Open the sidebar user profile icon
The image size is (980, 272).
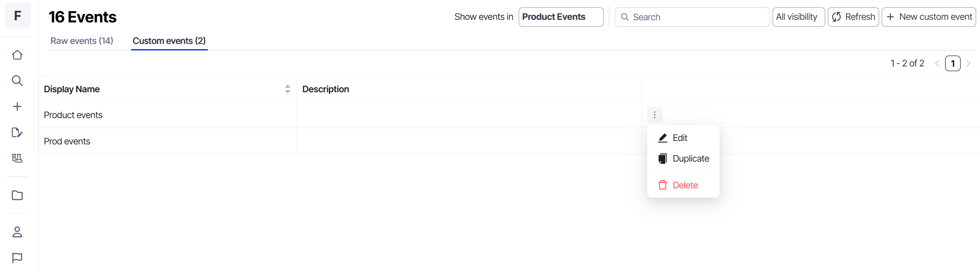pos(17,232)
